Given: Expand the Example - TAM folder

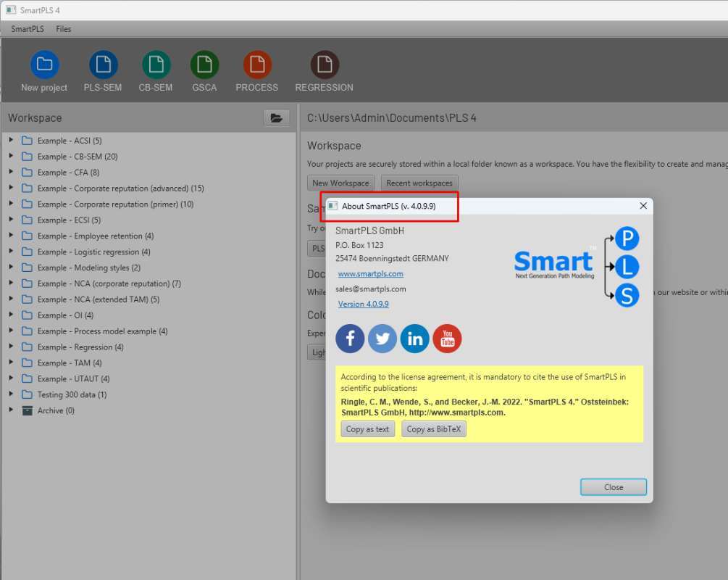Looking at the screenshot, I should tap(11, 362).
